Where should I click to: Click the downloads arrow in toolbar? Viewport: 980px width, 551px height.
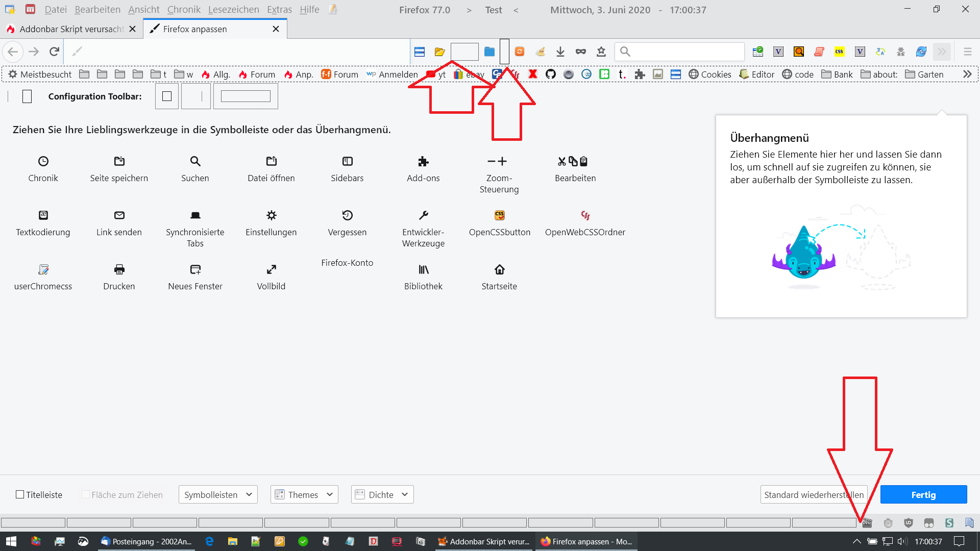tap(560, 52)
